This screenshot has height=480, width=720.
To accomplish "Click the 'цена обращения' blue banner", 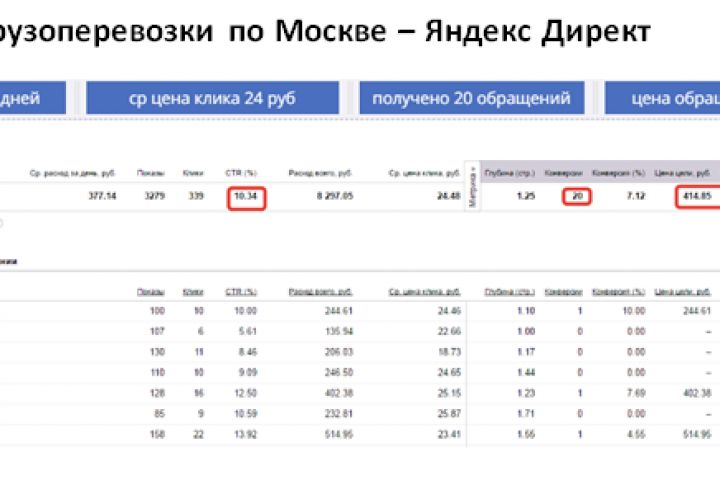I will [x=662, y=98].
